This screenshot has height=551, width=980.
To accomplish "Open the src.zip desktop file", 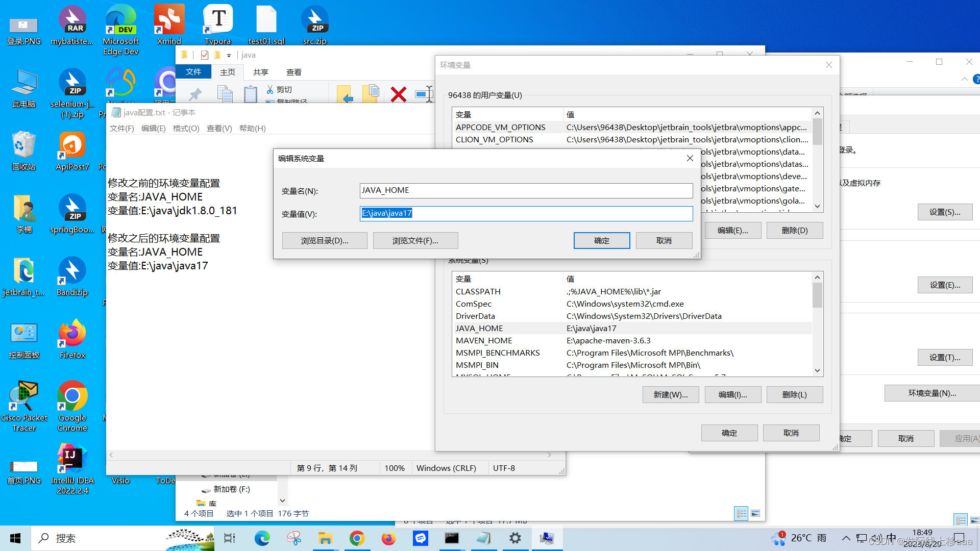I will (x=315, y=24).
